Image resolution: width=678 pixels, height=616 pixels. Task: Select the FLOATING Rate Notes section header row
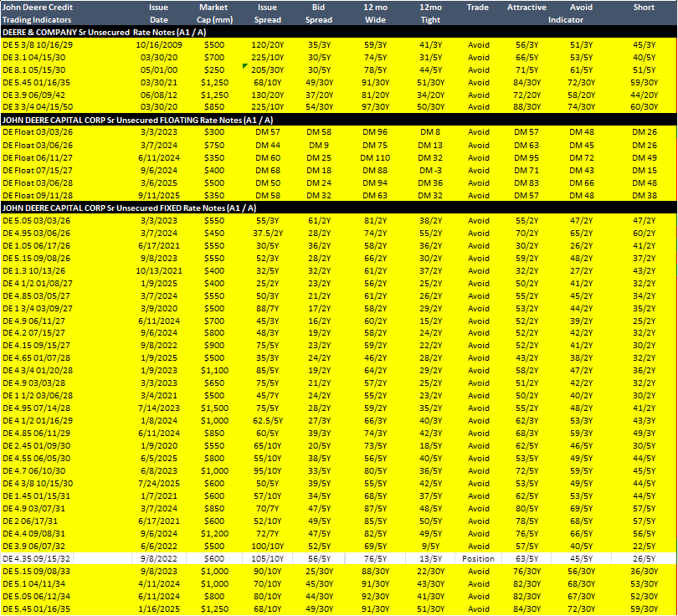pos(339,120)
